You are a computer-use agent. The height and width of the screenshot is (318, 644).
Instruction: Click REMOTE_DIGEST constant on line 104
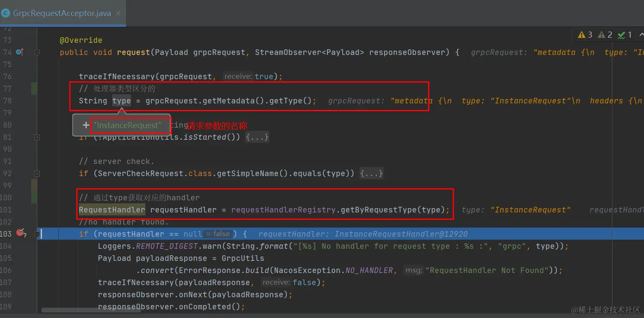(x=167, y=246)
